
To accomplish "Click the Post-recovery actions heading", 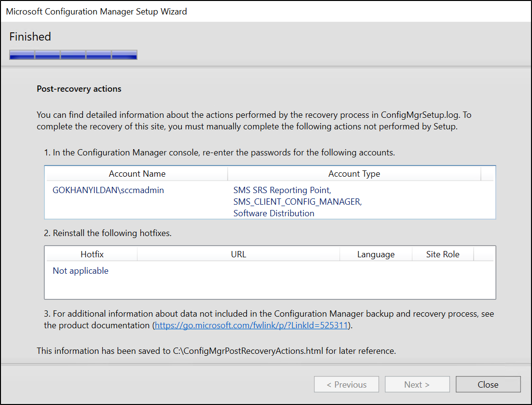I will 79,89.
